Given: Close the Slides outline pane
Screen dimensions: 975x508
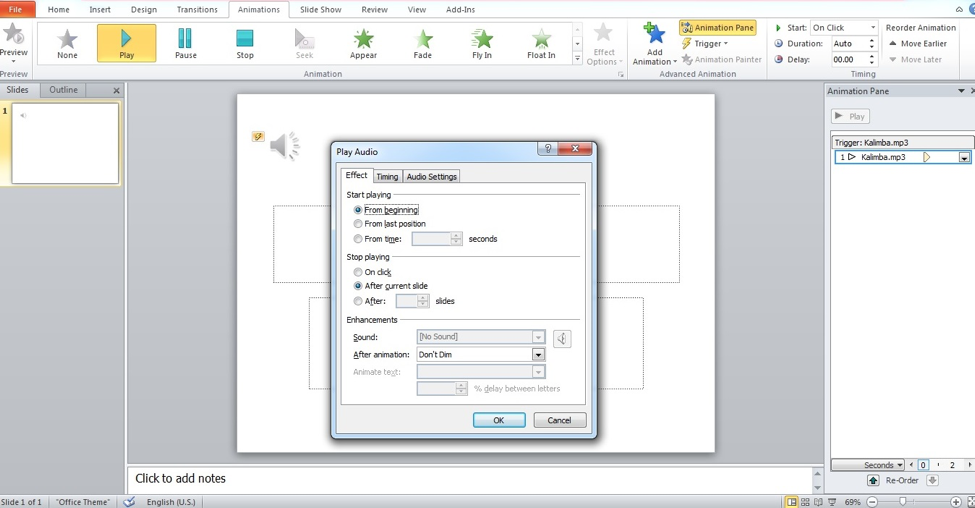Looking at the screenshot, I should point(116,90).
